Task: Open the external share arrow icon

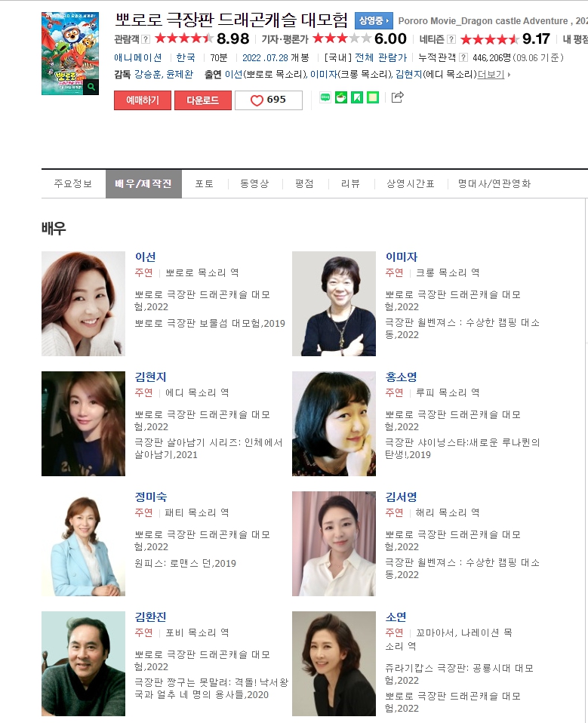Action: click(397, 97)
